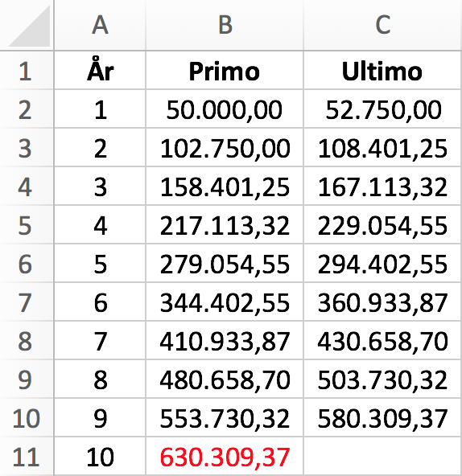Viewport: 462px width, 476px height.
Task: Select column C header
Action: (382, 25)
